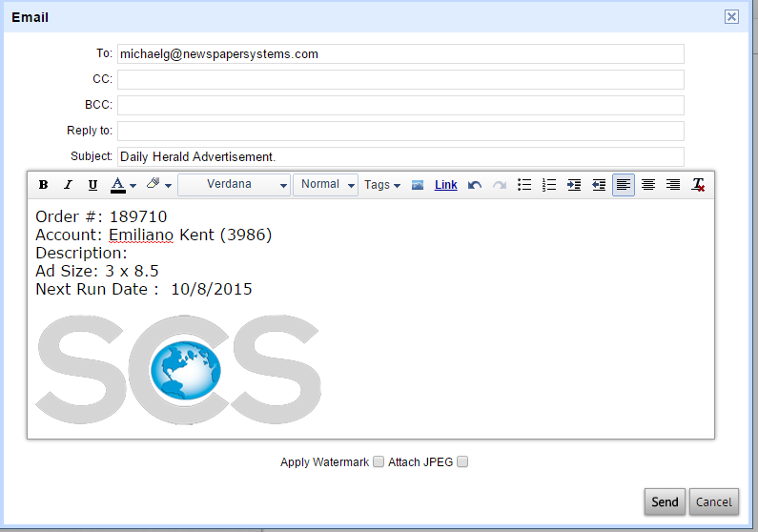The image size is (758, 532).
Task: Click the undo arrow icon
Action: 475,185
